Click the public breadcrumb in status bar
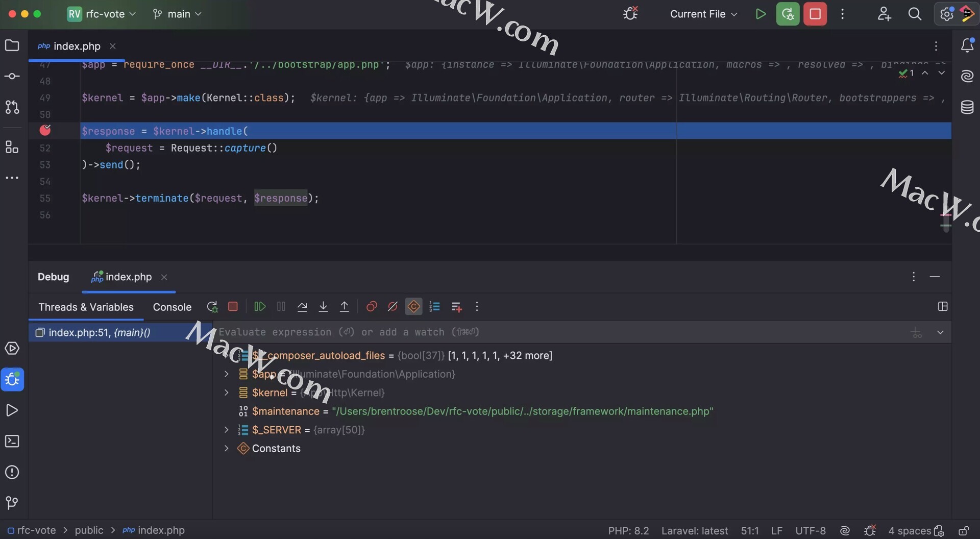The image size is (980, 539). (x=89, y=530)
